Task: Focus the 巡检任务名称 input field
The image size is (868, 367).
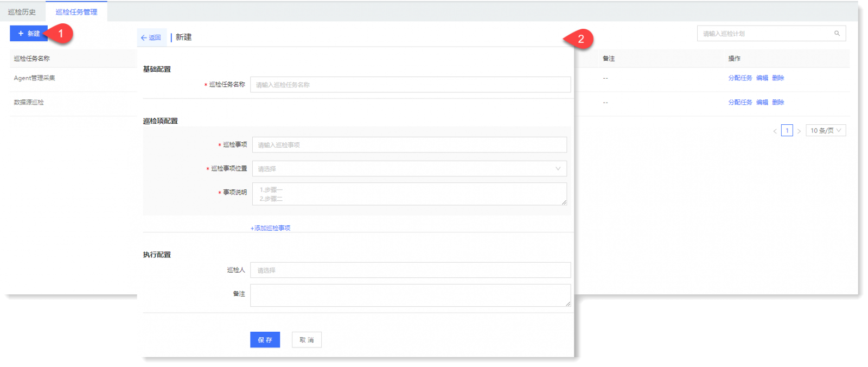Action: pyautogui.click(x=410, y=85)
